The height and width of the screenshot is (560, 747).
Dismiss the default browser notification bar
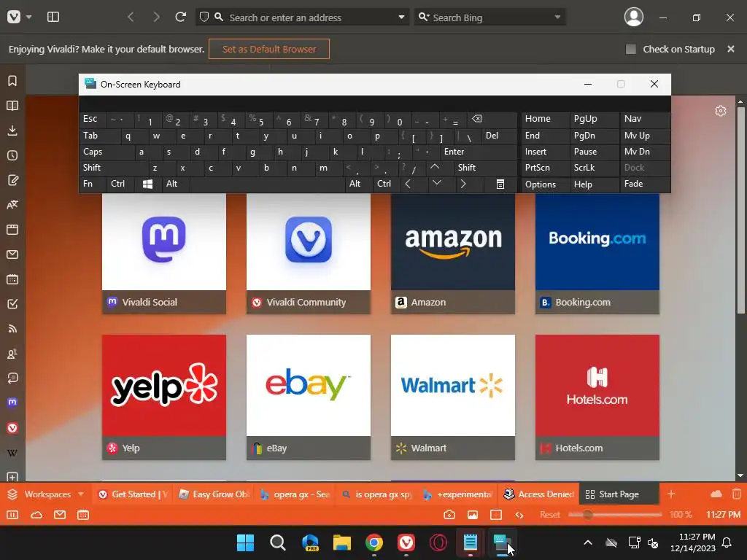[x=731, y=49]
